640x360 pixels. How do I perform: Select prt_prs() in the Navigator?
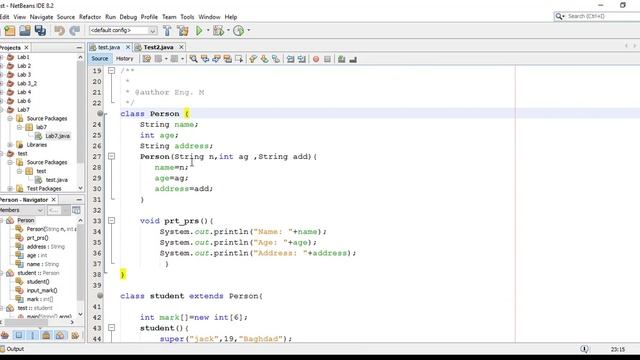tap(38, 238)
